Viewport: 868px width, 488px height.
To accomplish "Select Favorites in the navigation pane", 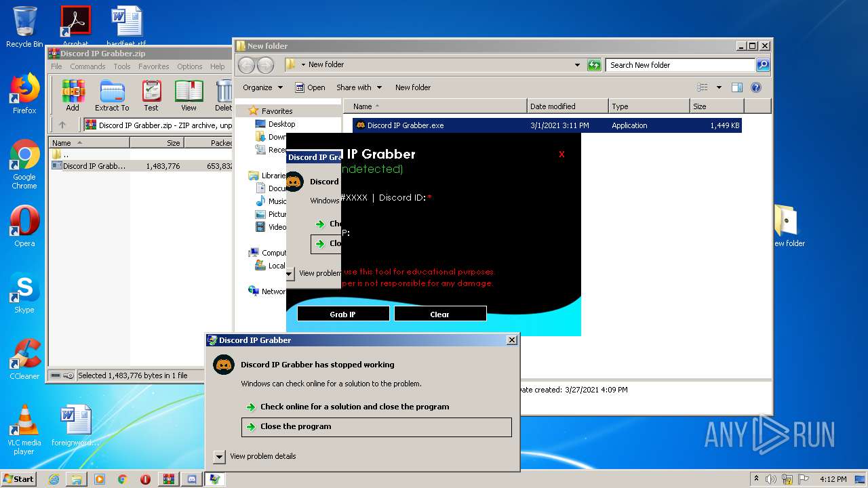I will 277,111.
